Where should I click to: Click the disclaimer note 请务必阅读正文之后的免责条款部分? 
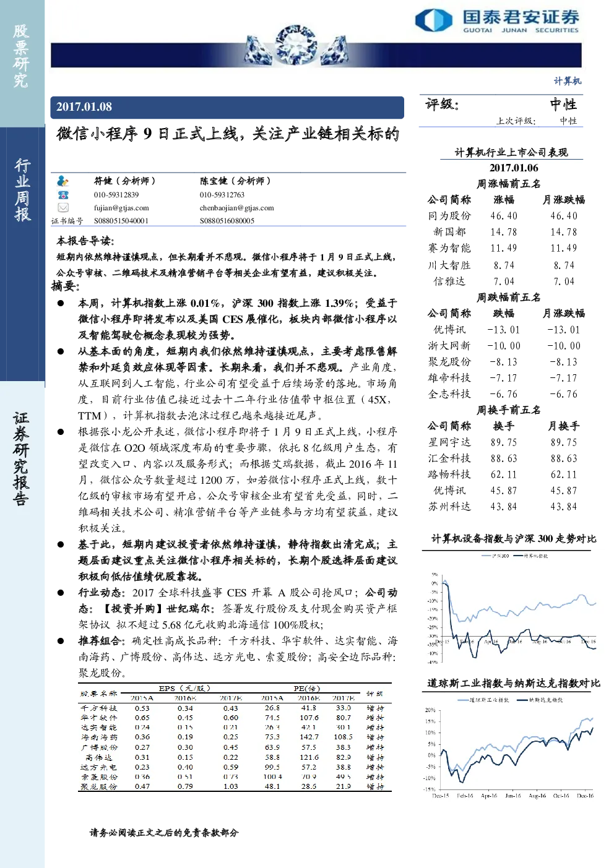click(x=164, y=833)
